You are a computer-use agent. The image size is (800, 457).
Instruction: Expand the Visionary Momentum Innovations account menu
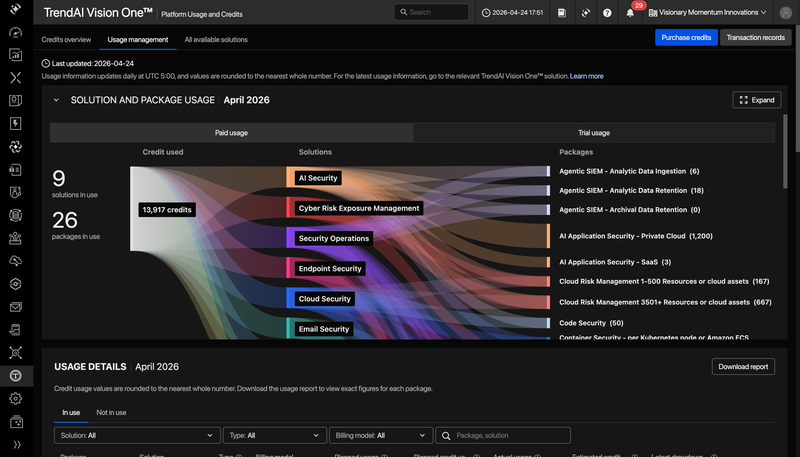coord(707,13)
